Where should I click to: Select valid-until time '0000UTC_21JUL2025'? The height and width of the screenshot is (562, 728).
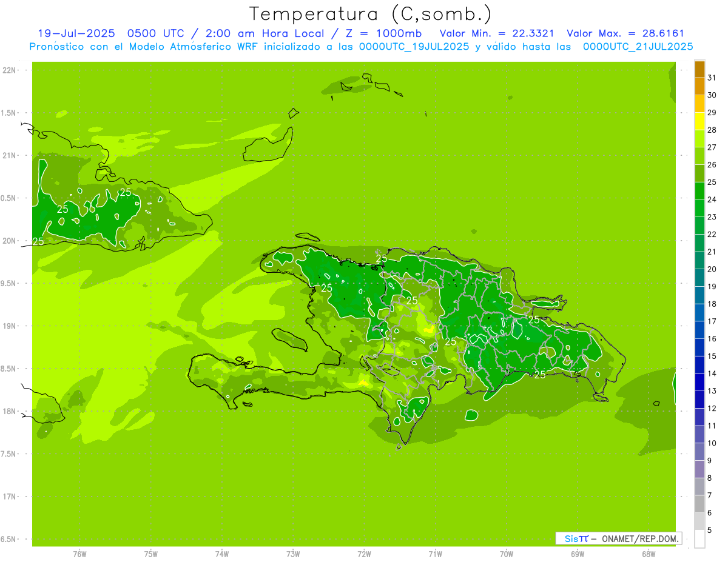[638, 47]
